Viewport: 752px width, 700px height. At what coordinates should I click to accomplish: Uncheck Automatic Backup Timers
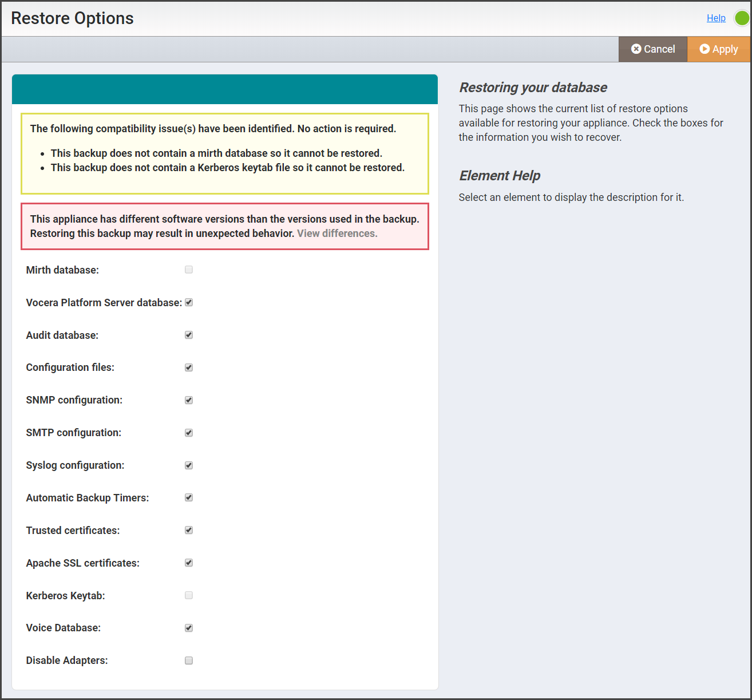188,497
